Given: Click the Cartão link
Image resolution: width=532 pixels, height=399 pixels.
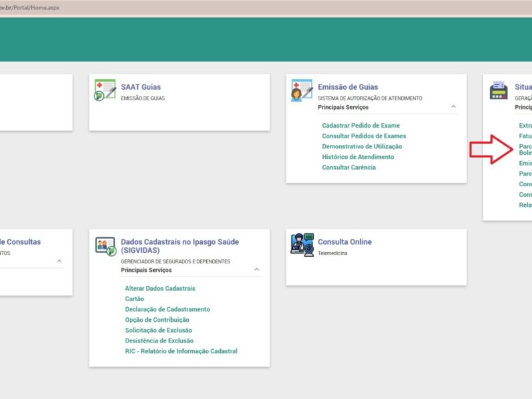Looking at the screenshot, I should pyautogui.click(x=134, y=299).
